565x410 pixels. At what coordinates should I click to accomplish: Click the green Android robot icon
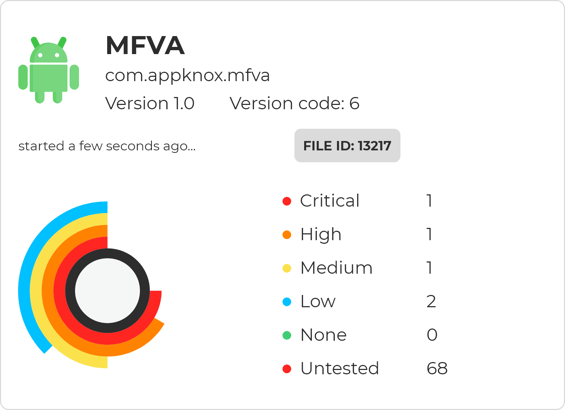[49, 70]
